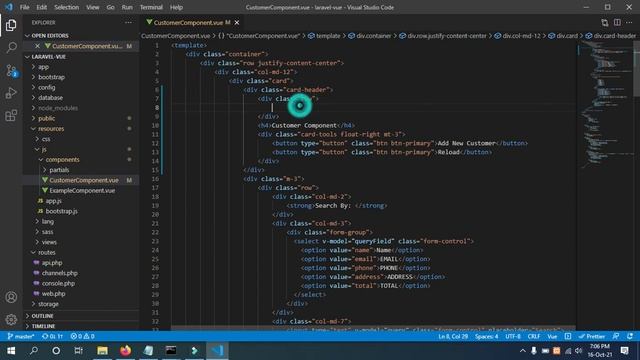640x360 pixels.
Task: Expand the partials folder
Action: [x=59, y=170]
